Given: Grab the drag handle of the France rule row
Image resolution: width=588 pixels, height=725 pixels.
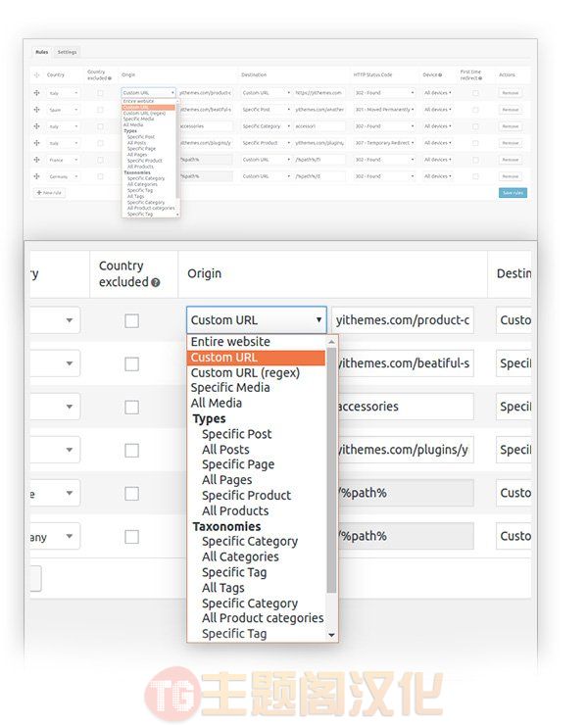Looking at the screenshot, I should pos(36,160).
